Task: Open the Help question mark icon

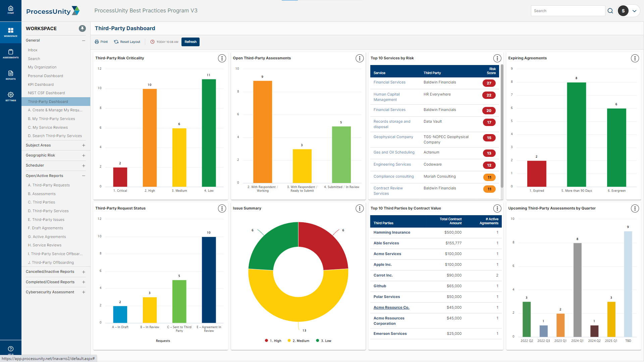Action: [11, 349]
